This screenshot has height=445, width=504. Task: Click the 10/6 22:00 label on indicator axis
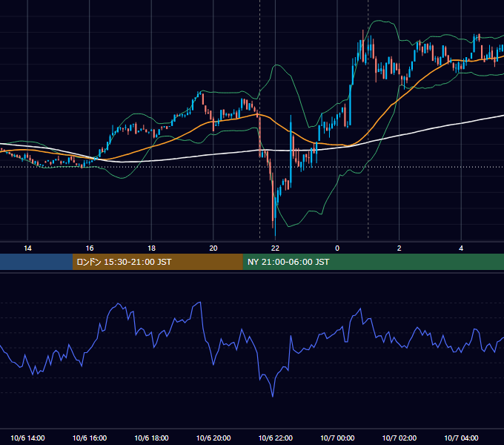click(x=276, y=438)
